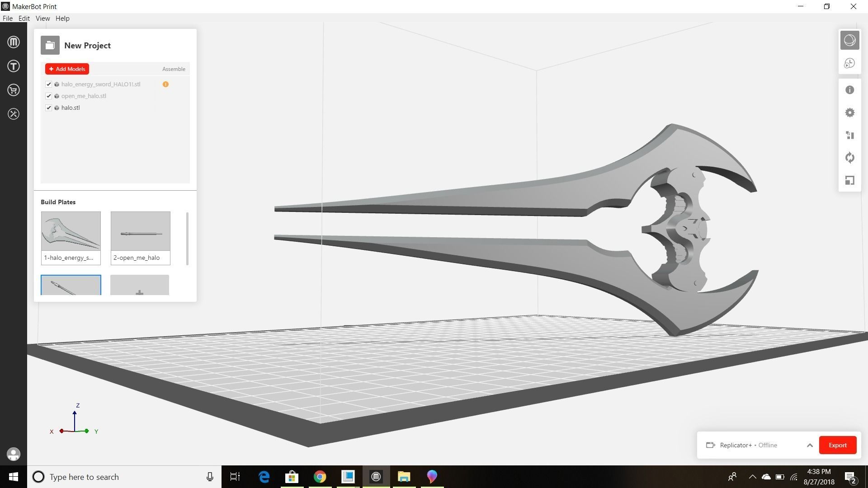This screenshot has width=868, height=488.
Task: Uncheck halo.stl model checkbox
Action: (x=48, y=108)
